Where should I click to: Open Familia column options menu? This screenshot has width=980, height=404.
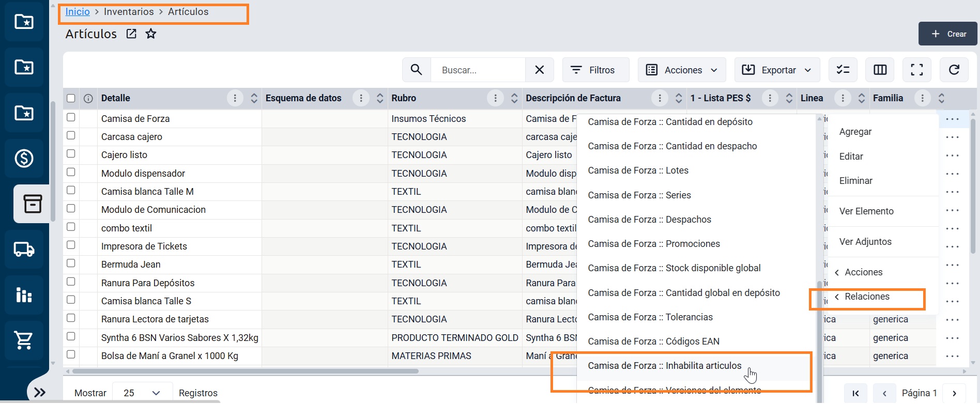[922, 98]
